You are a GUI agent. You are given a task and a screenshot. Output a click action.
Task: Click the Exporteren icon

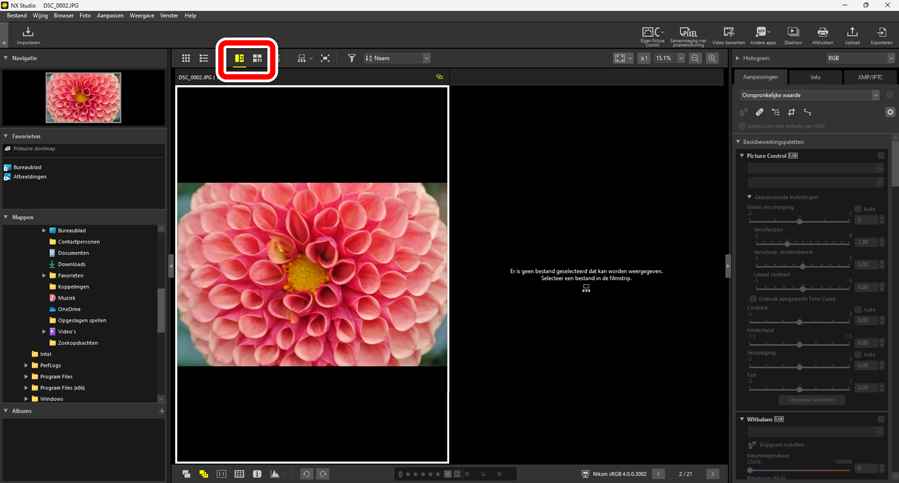pyautogui.click(x=881, y=35)
